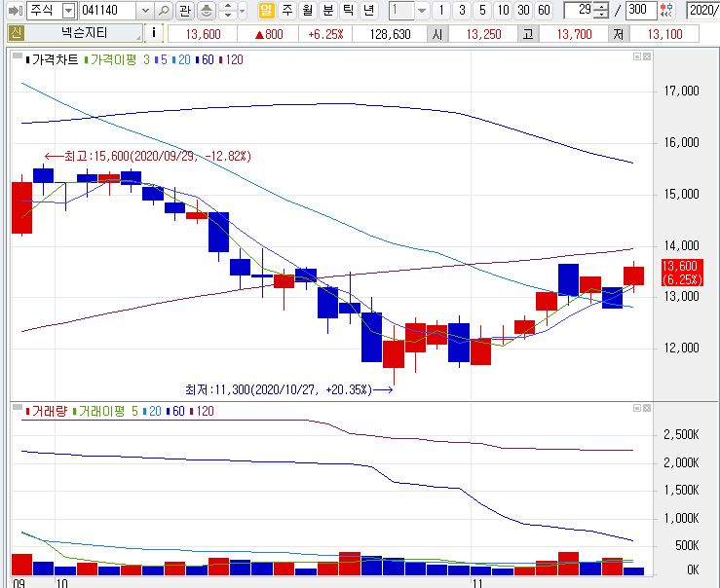Click the 가격차트 legend label
The image size is (720, 588).
point(52,60)
